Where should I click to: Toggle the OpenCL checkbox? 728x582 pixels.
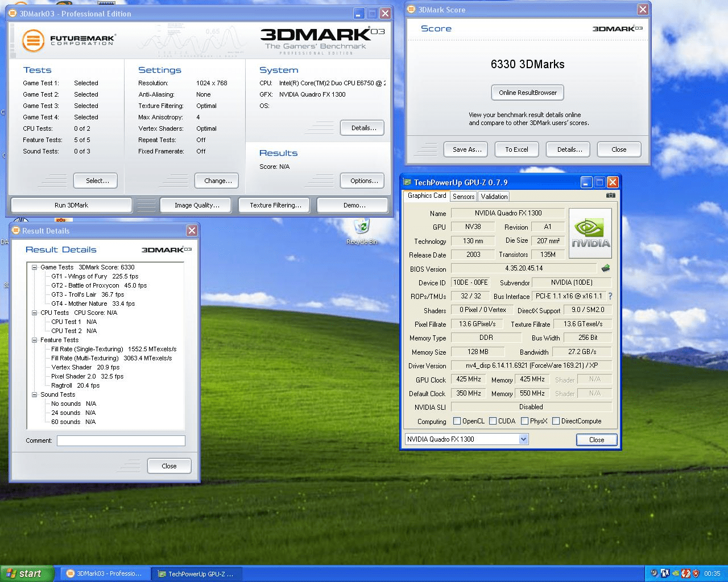pyautogui.click(x=457, y=421)
